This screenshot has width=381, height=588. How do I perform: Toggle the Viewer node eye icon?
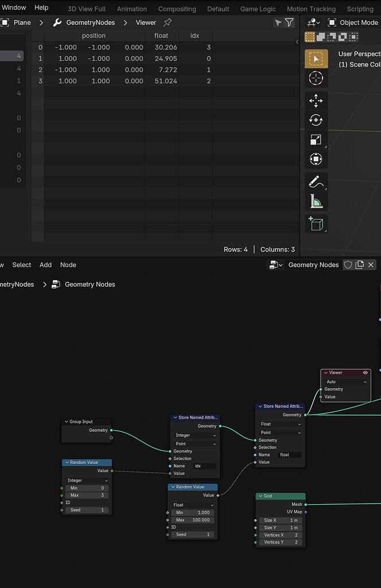[366, 373]
